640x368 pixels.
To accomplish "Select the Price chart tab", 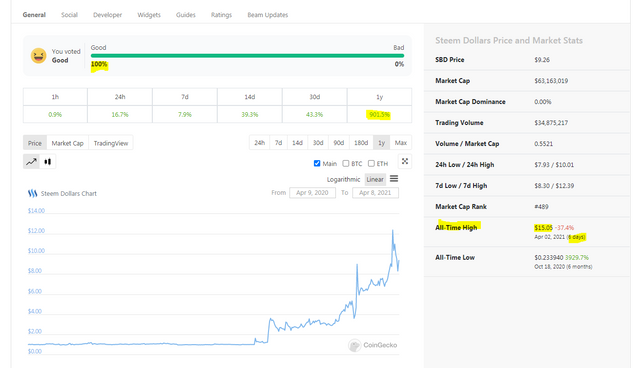I will click(35, 143).
